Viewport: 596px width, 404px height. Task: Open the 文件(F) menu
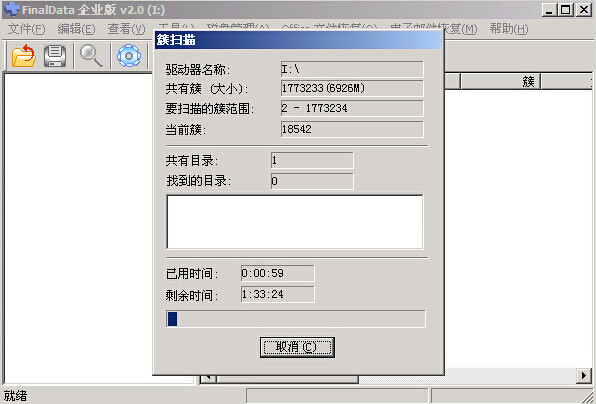[x=26, y=29]
